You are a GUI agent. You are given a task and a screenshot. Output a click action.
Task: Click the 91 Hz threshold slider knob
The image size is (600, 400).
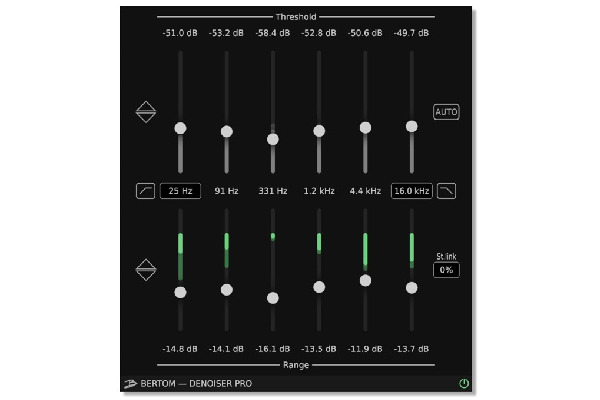click(x=227, y=131)
